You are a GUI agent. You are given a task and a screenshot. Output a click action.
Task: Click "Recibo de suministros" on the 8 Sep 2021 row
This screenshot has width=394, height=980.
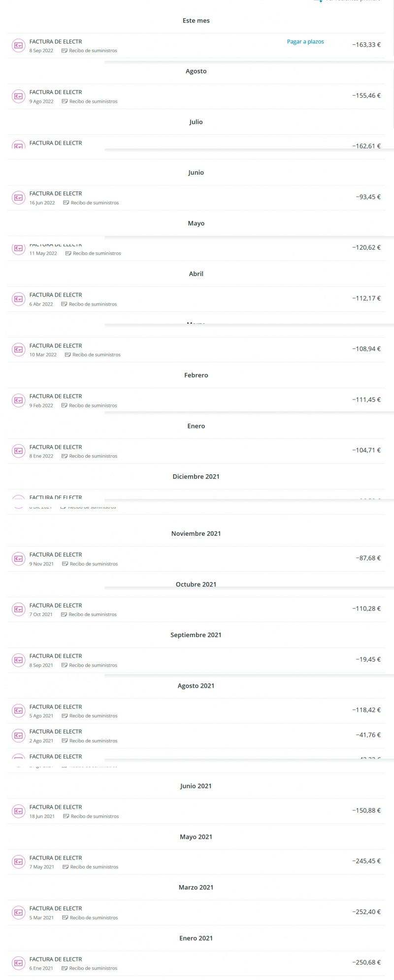tap(93, 666)
